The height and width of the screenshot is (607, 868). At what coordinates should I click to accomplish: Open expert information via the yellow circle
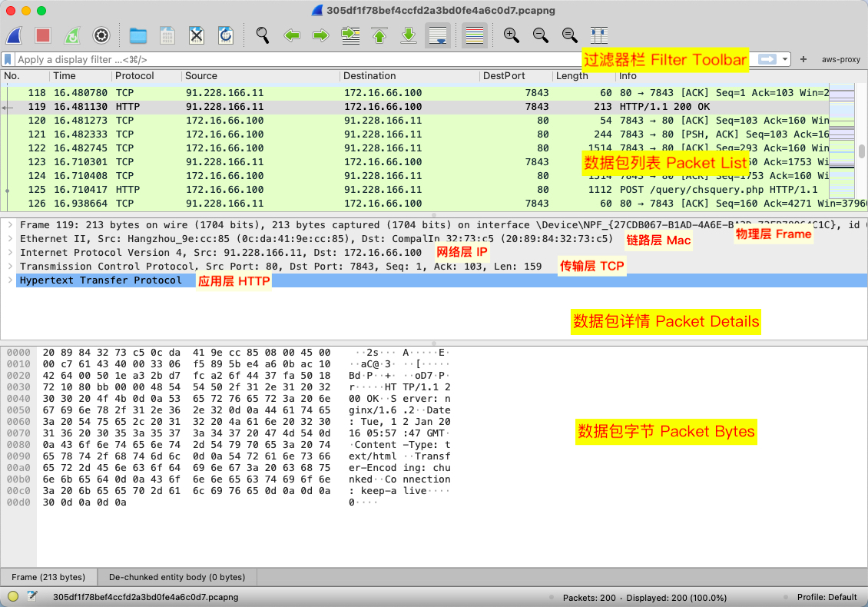pyautogui.click(x=13, y=597)
